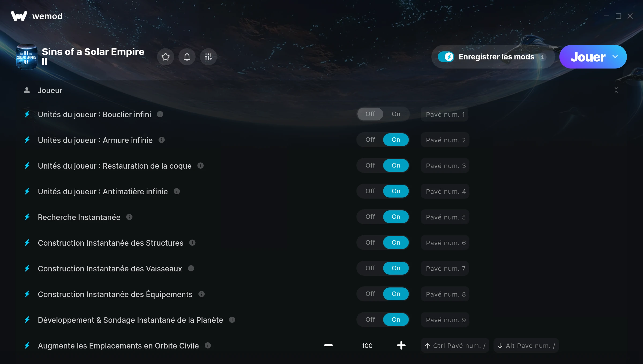
Task: Turn on Bouclier infini cheat
Action: coord(396,114)
